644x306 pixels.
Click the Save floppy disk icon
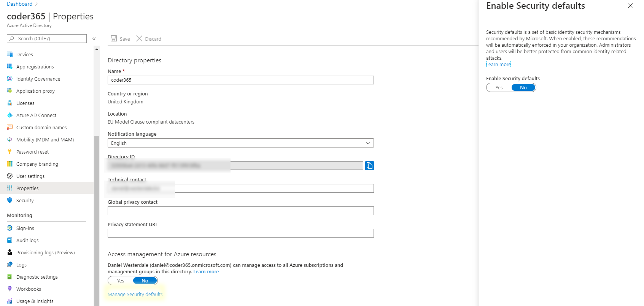(114, 38)
